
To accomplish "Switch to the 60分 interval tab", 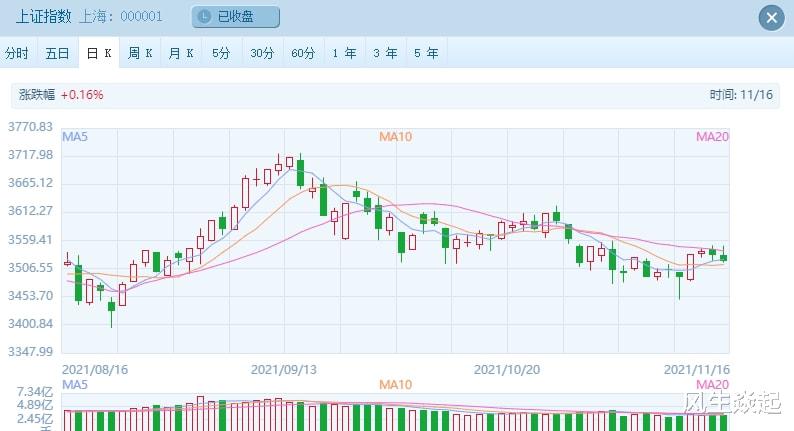I will pos(303,53).
